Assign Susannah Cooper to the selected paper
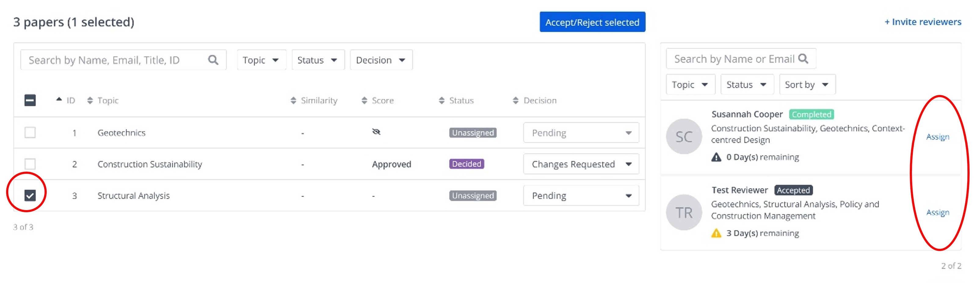The image size is (980, 284). [x=937, y=137]
